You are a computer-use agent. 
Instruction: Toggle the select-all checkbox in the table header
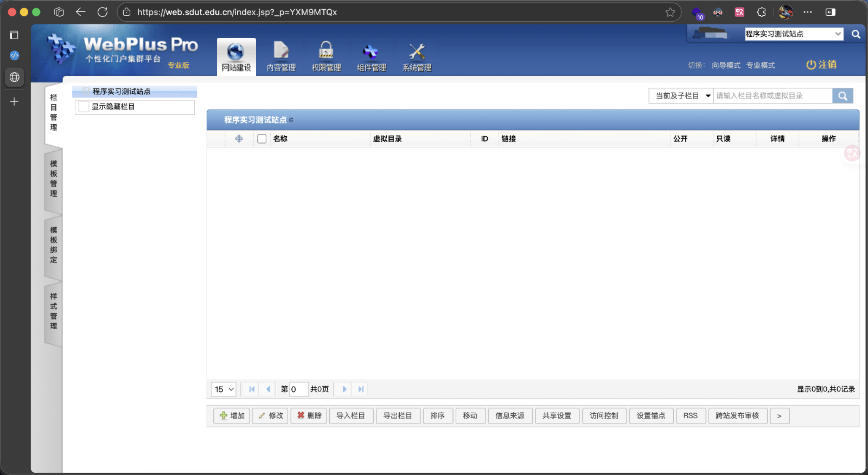(262, 138)
